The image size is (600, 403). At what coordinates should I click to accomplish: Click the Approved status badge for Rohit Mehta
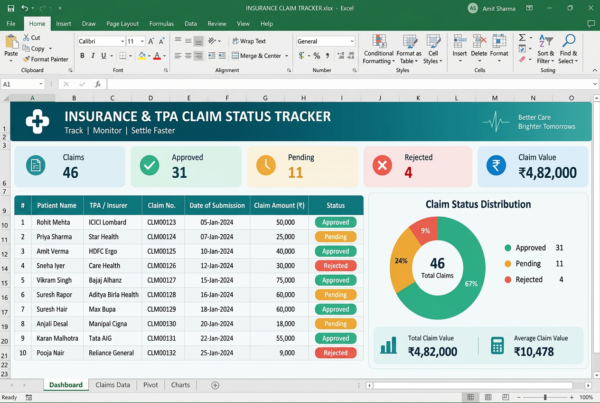tap(336, 222)
